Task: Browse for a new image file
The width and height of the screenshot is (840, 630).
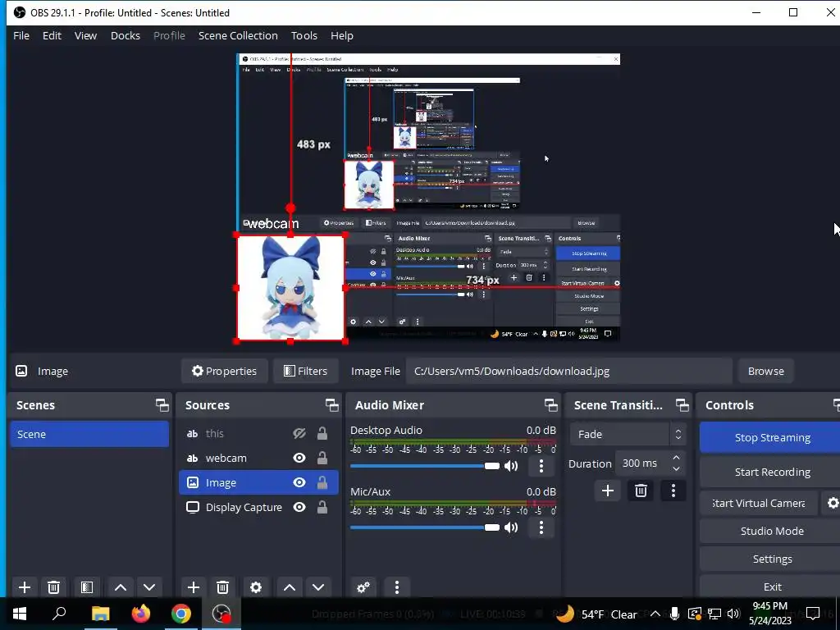Action: [765, 371]
